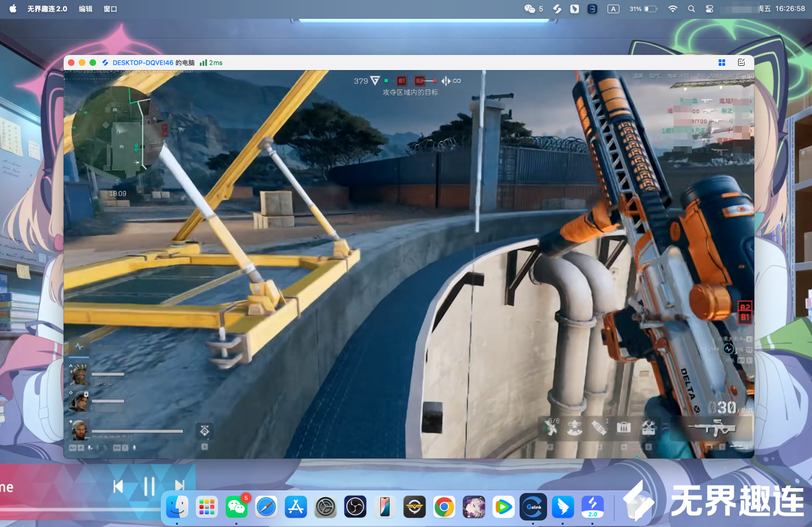The image size is (812, 527).
Task: Launch Safari from the Dock
Action: pos(267,507)
